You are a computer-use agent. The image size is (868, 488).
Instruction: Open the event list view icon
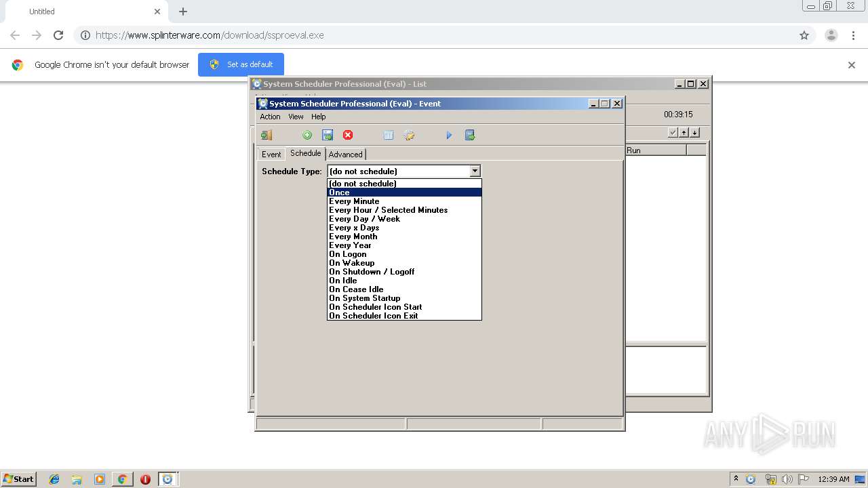(x=389, y=135)
